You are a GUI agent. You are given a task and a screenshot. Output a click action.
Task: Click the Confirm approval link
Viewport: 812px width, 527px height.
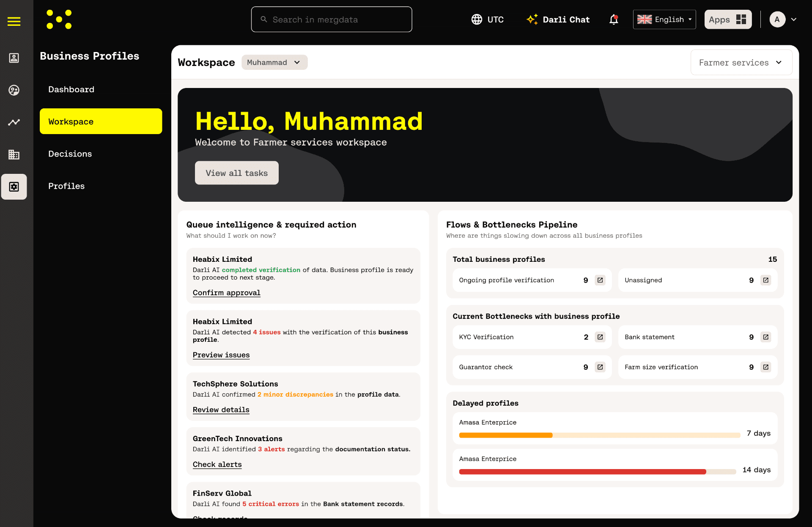(226, 293)
